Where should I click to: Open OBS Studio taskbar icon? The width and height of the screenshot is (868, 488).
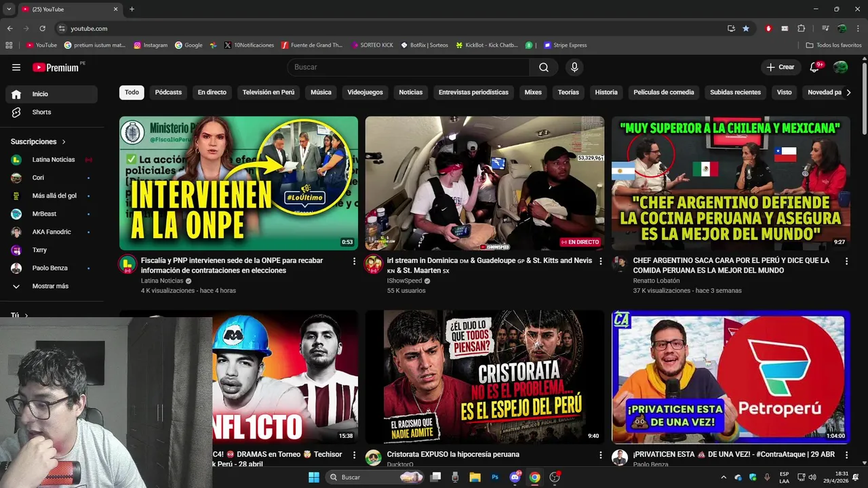555,477
